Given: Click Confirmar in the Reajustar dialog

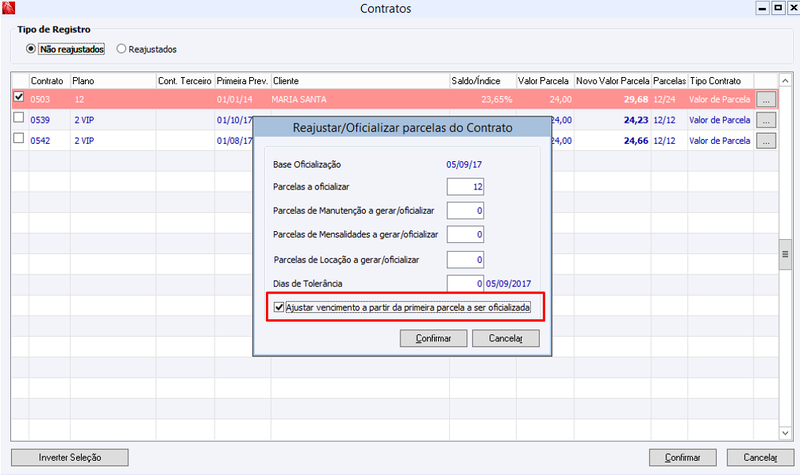Looking at the screenshot, I should pyautogui.click(x=433, y=338).
